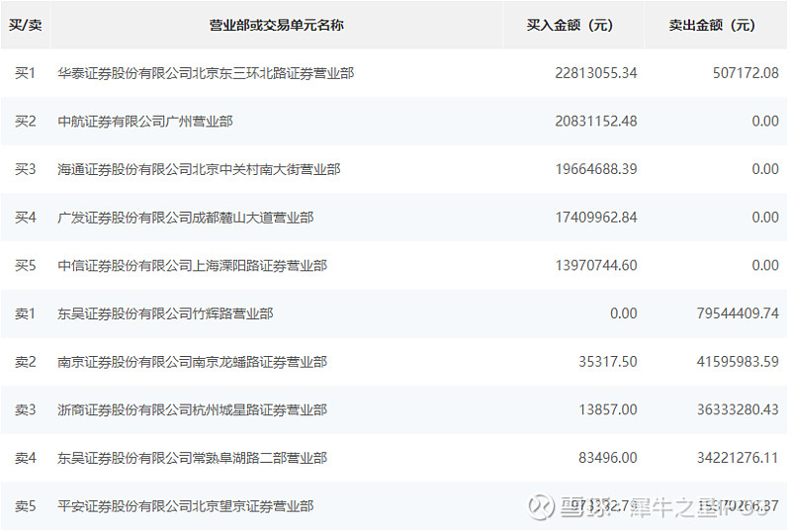Select 南京证券股份有限公司南京龙蟠路证券营业部
The height and width of the screenshot is (532, 791).
(192, 362)
